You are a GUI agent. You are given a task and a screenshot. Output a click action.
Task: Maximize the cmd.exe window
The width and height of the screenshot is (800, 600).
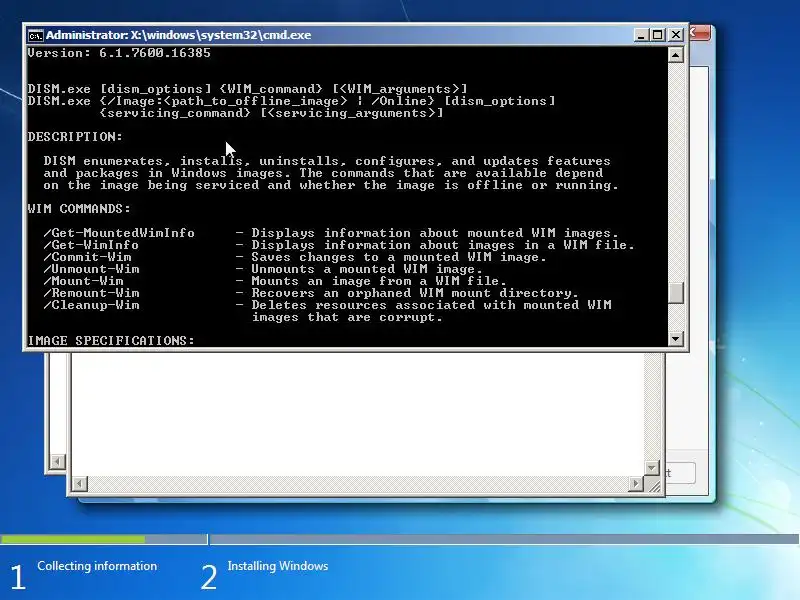[x=658, y=35]
